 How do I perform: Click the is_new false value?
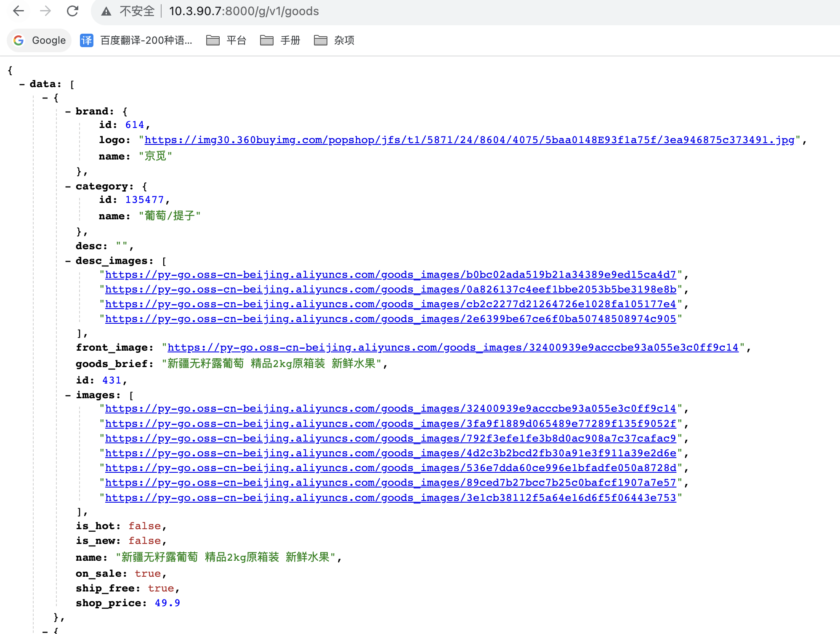pos(145,541)
